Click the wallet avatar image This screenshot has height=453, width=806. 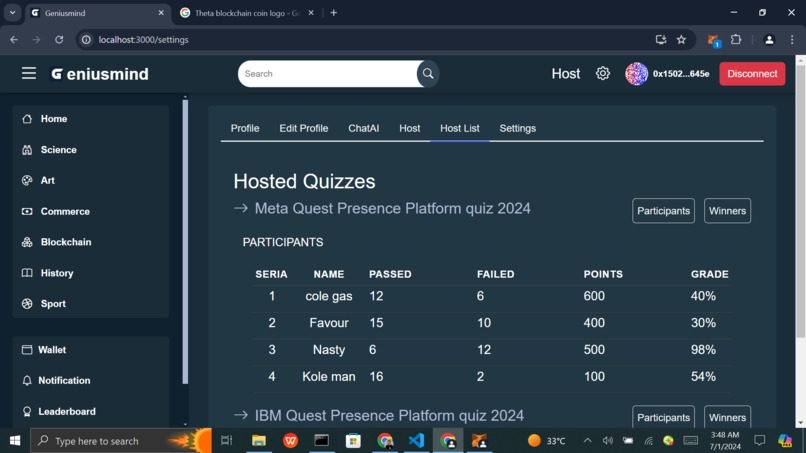click(636, 74)
